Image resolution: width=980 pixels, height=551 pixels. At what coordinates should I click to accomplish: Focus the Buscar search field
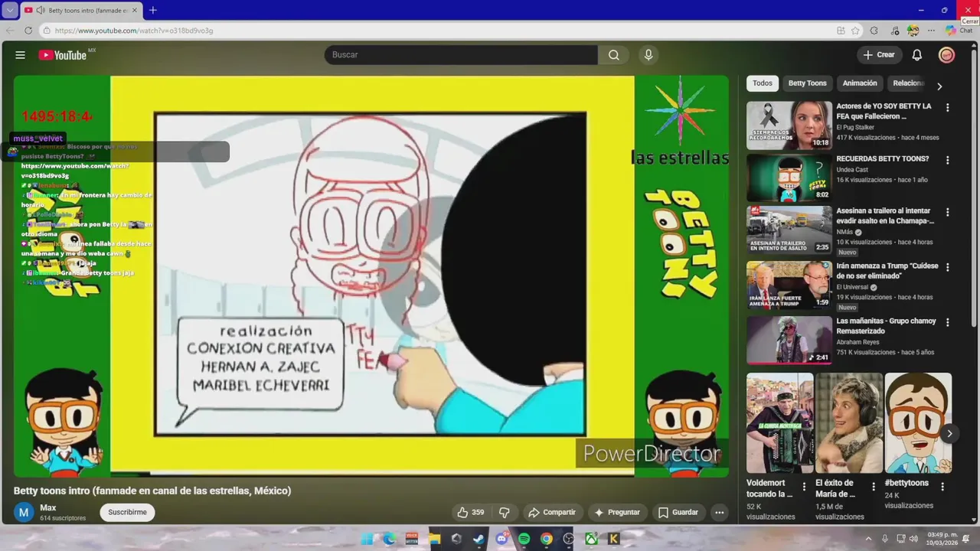(x=461, y=55)
